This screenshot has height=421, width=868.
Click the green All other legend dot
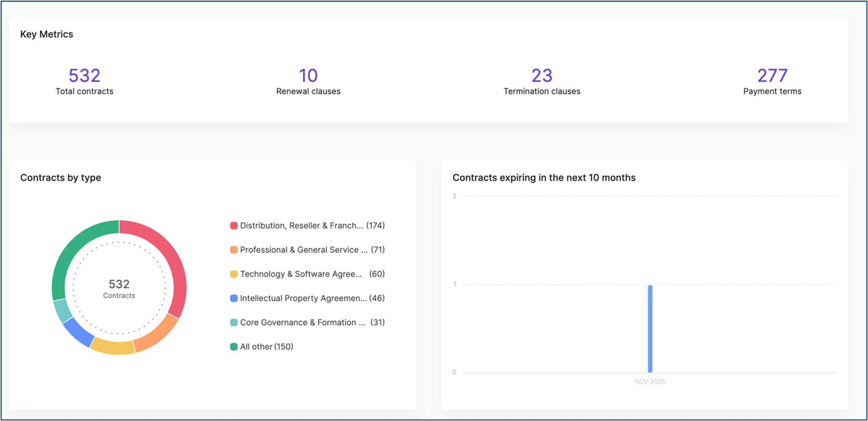point(234,345)
